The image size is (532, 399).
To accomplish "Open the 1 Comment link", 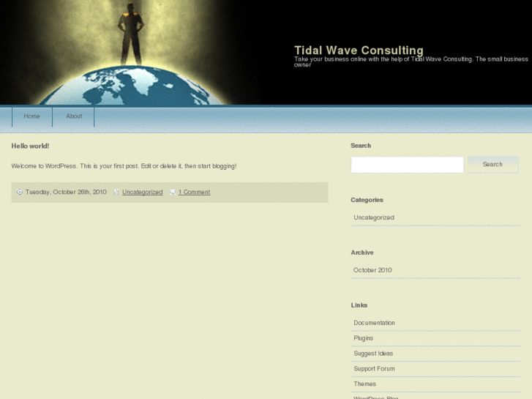I will 195,192.
